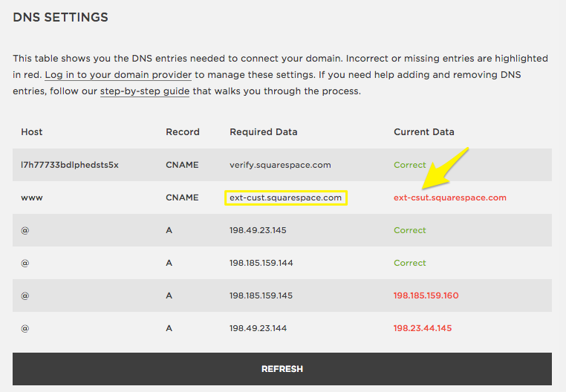Click the incorrect 198.23.44.145 current value
Screen dimensions: 566x392
[422, 328]
